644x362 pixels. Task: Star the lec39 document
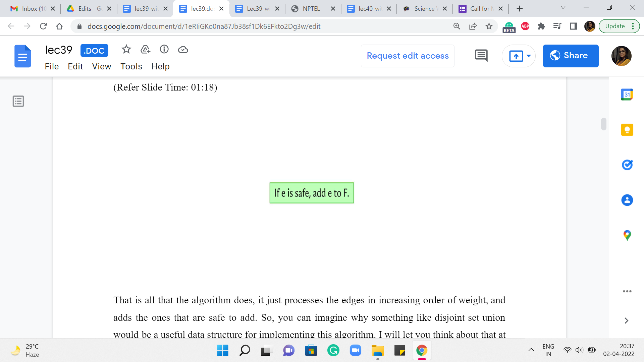pyautogui.click(x=126, y=50)
